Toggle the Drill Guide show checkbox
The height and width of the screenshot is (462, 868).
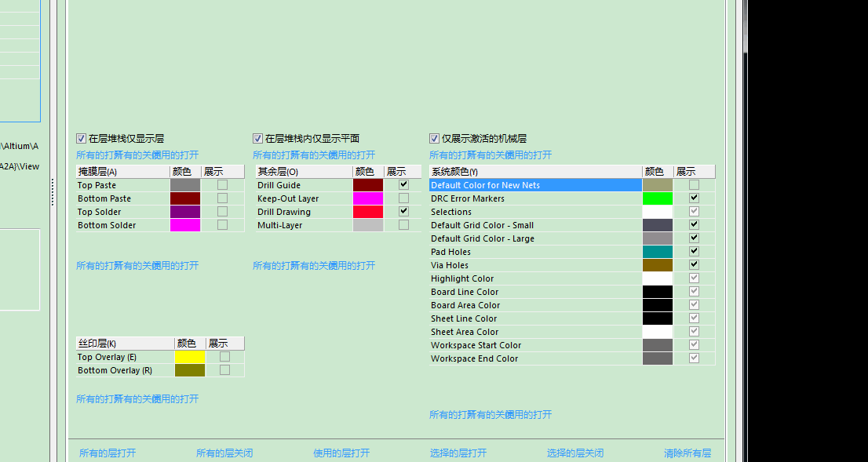point(403,184)
